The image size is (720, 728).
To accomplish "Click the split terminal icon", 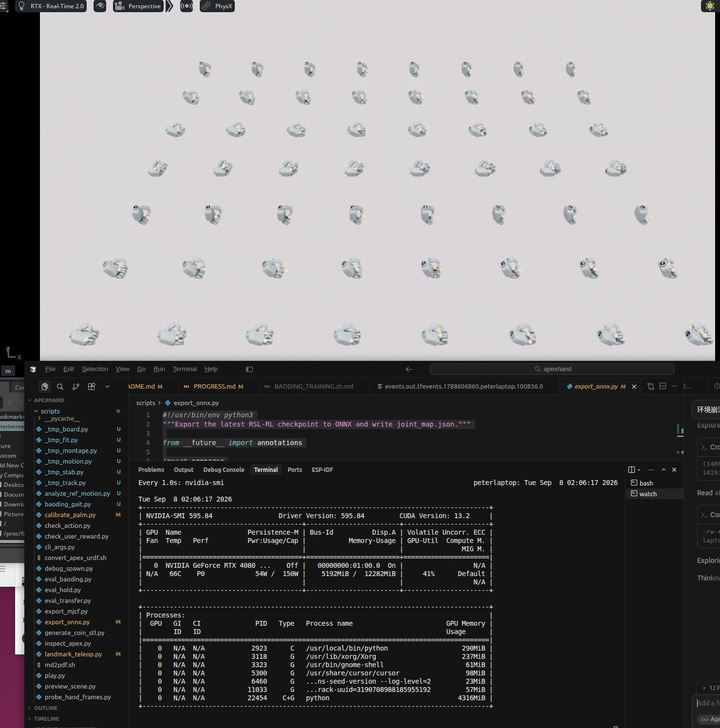I will [x=632, y=470].
